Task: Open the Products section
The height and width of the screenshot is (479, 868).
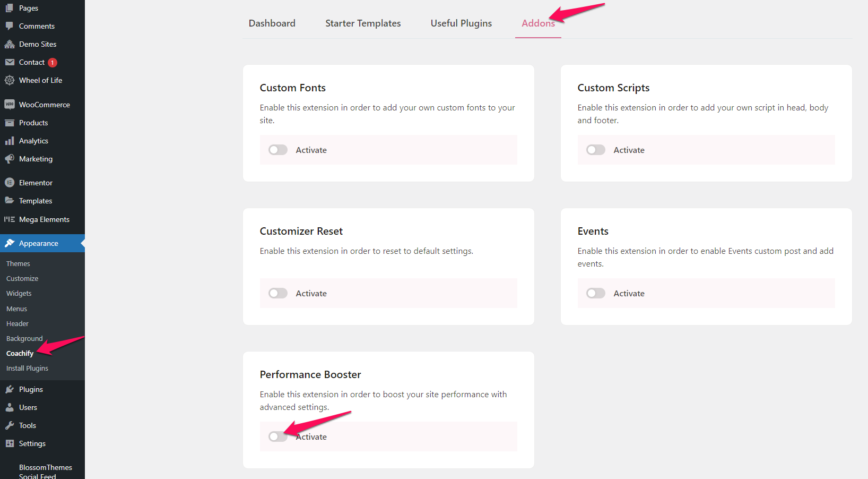Action: click(x=34, y=123)
